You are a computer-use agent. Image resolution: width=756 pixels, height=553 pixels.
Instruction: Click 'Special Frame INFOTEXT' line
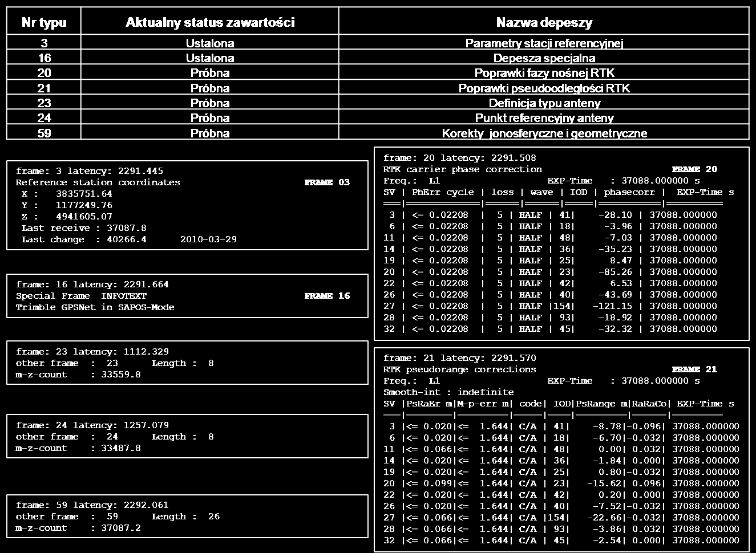(x=81, y=296)
